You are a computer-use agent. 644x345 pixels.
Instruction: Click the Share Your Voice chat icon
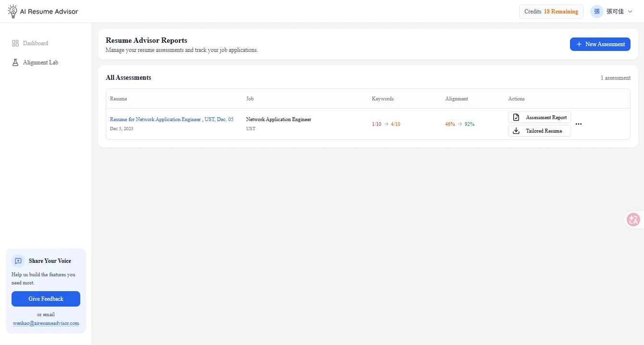18,261
